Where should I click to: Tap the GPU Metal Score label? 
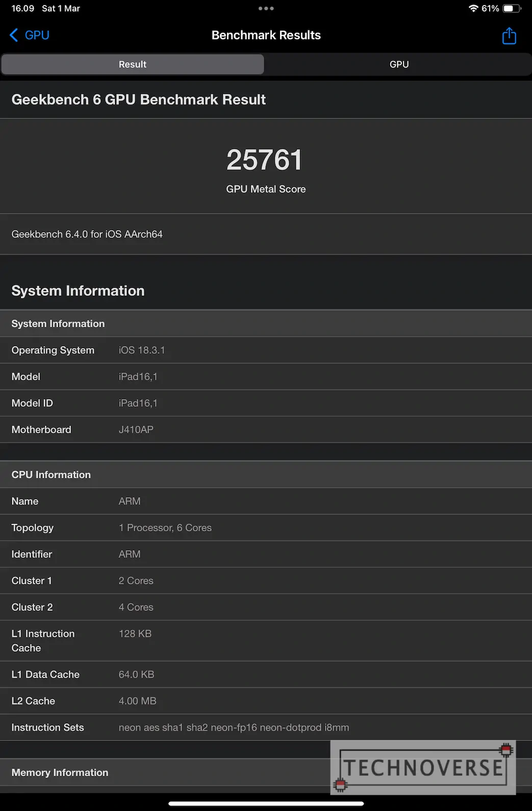point(266,189)
